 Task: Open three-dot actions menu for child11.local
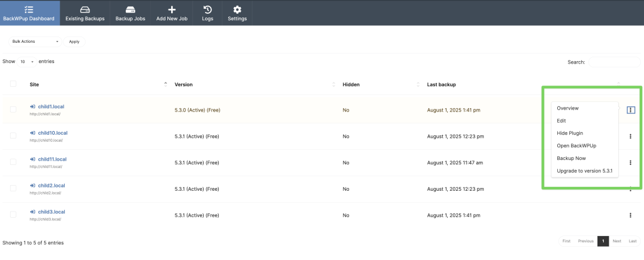630,162
